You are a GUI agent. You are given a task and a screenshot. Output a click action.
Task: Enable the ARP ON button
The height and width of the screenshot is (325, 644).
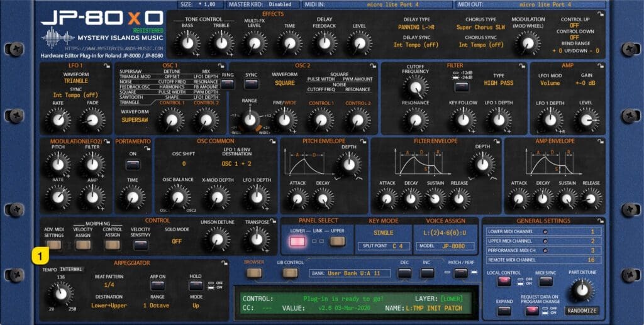point(157,285)
